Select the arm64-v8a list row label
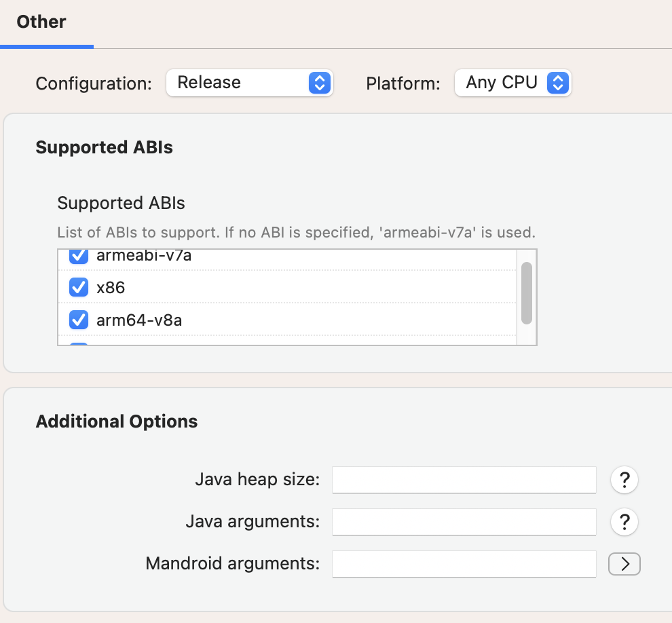Screen dimensions: 672x623 tap(139, 320)
